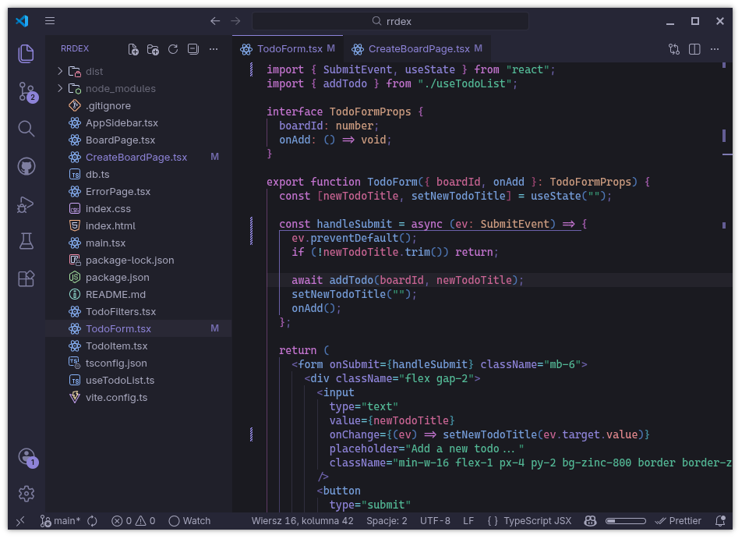Open README.md file

[139, 294]
